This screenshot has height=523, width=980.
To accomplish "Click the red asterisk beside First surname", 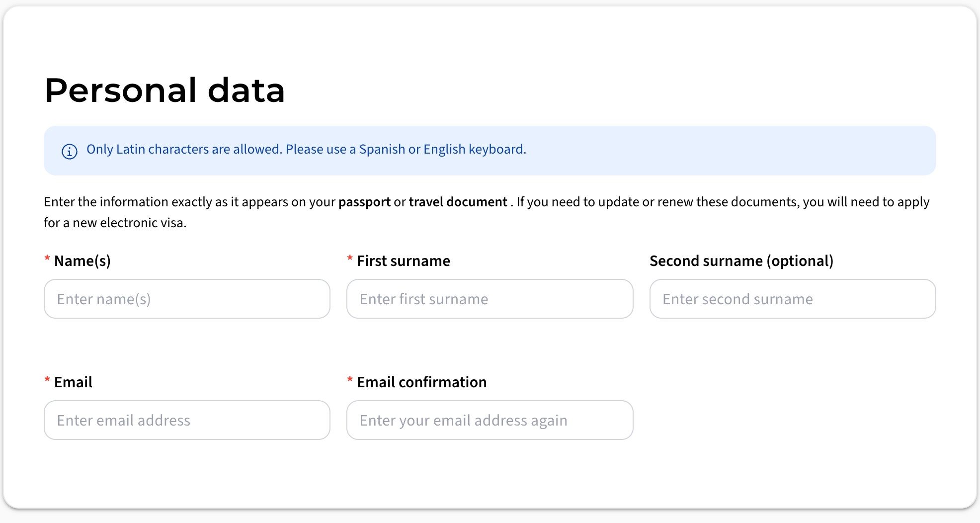I will click(350, 259).
